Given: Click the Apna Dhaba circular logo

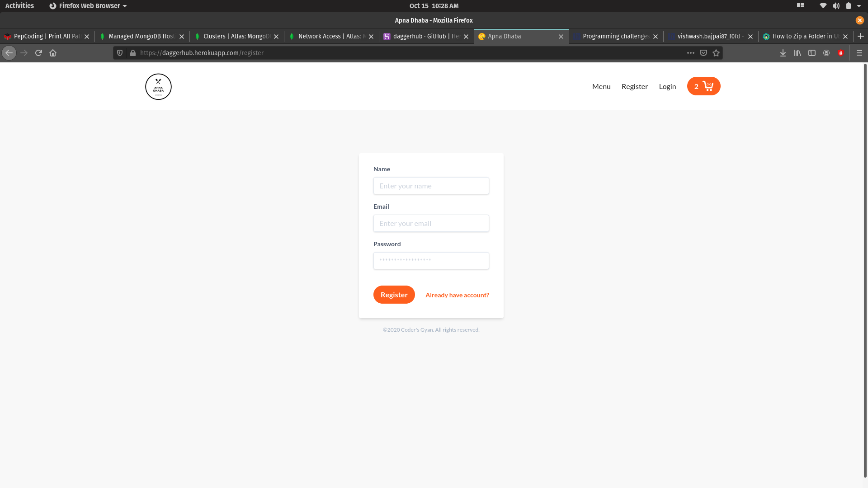Looking at the screenshot, I should [158, 87].
